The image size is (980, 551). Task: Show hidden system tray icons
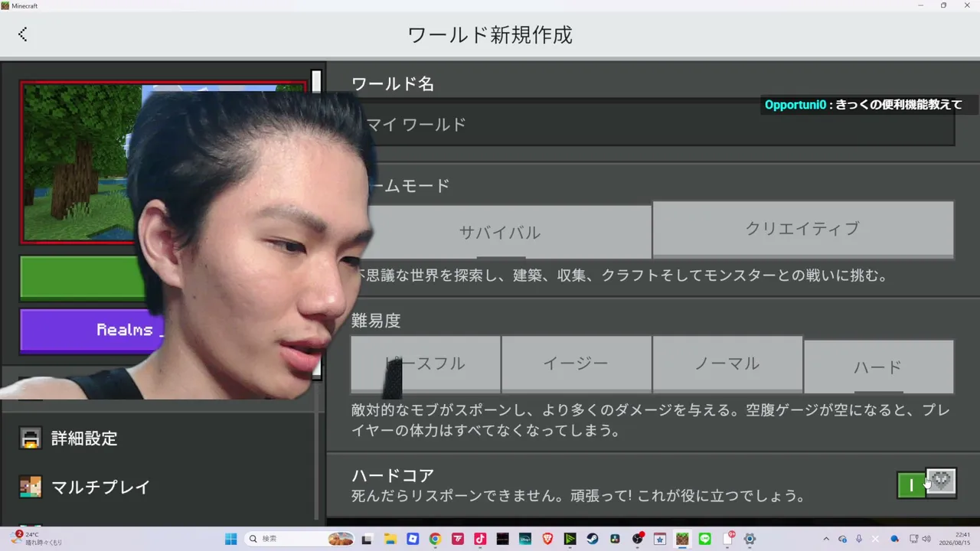click(x=825, y=539)
